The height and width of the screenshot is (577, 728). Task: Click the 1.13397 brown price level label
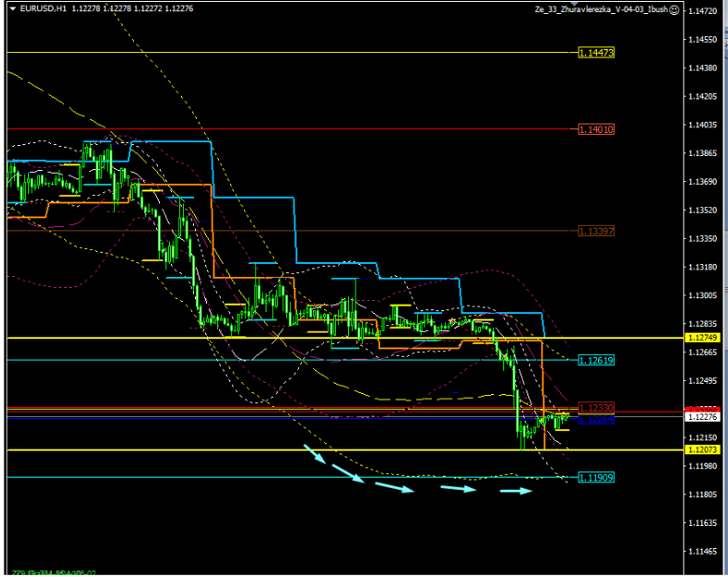(x=596, y=230)
